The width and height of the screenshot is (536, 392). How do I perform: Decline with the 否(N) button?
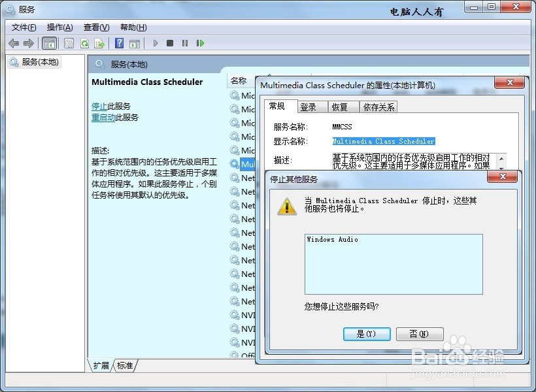coord(420,334)
